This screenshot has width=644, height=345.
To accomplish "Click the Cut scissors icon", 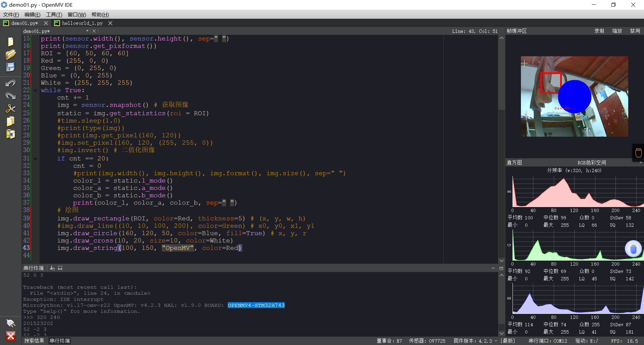I will pyautogui.click(x=10, y=109).
